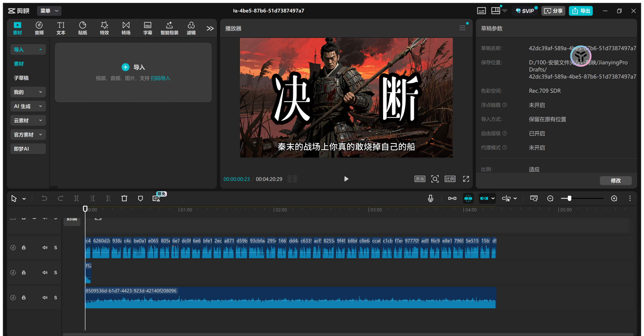Switch to the 转场 transitions tab
The image size is (644, 336).
pos(126,28)
